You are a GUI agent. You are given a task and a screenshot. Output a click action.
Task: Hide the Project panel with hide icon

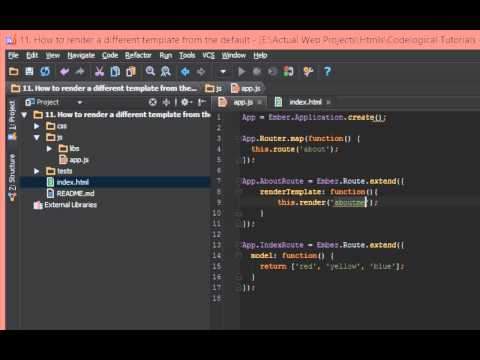(201, 102)
